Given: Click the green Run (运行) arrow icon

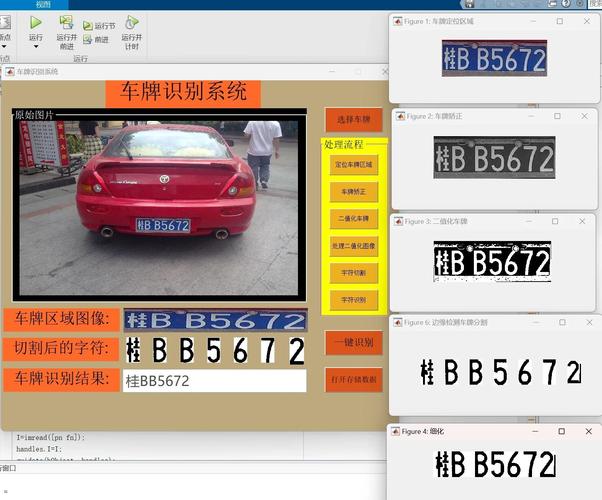Looking at the screenshot, I should point(36,21).
